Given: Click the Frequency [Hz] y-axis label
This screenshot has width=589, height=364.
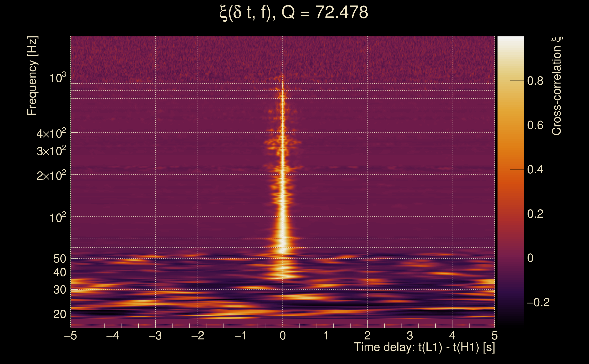Looking at the screenshot, I should pos(32,76).
